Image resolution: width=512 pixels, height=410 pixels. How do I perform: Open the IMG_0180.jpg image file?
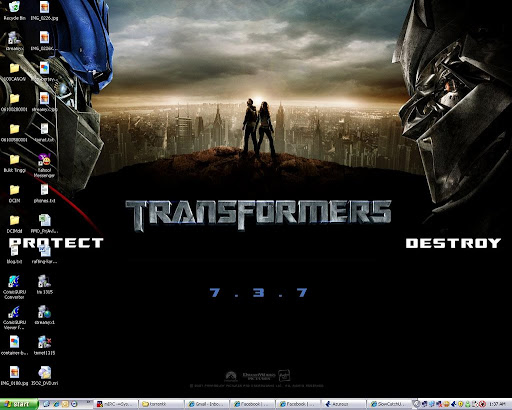point(14,376)
